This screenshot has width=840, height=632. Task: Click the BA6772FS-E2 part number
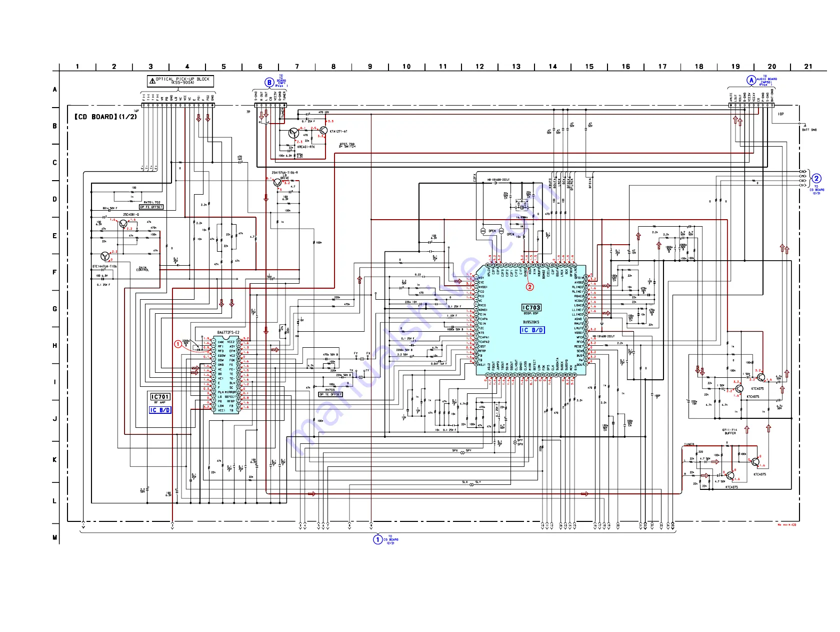pos(228,332)
